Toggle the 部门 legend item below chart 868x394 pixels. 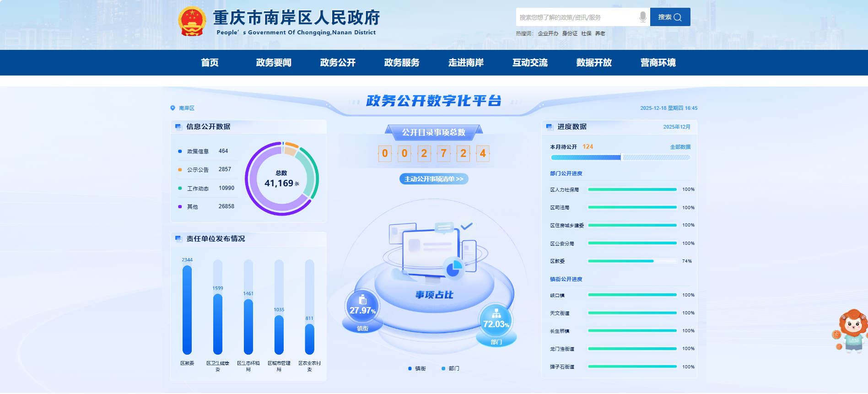pyautogui.click(x=450, y=368)
